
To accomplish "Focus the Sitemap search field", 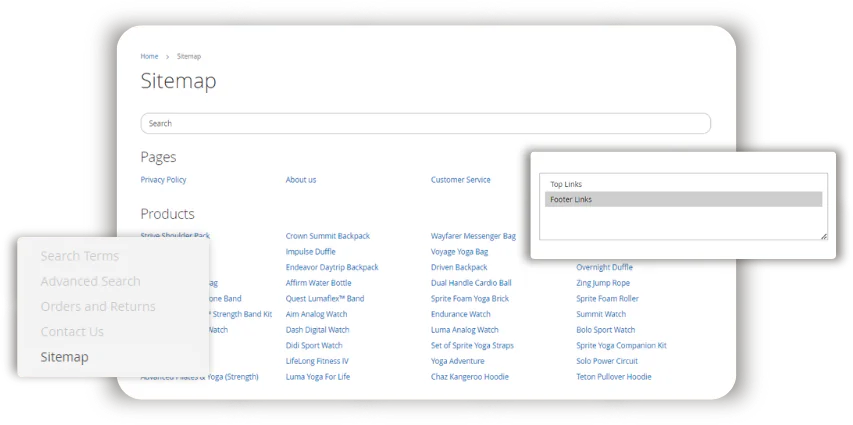I will click(425, 124).
